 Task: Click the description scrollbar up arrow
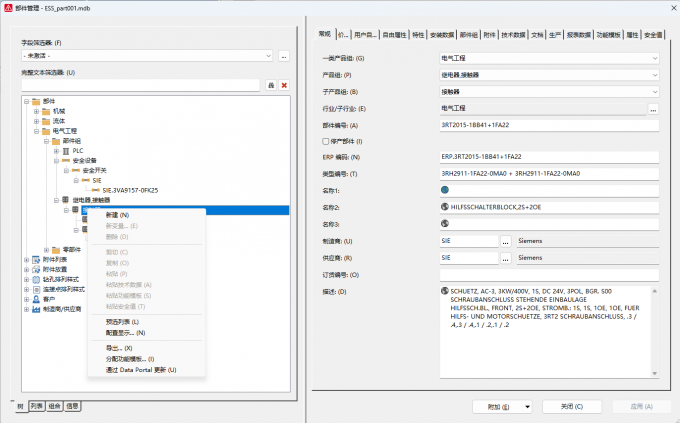tap(654, 291)
